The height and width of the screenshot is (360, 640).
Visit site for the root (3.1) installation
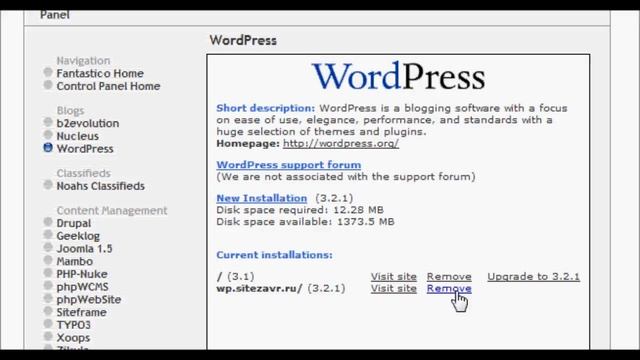pyautogui.click(x=393, y=277)
